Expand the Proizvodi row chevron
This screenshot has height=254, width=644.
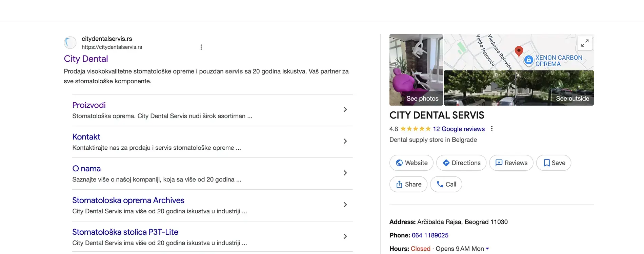345,109
